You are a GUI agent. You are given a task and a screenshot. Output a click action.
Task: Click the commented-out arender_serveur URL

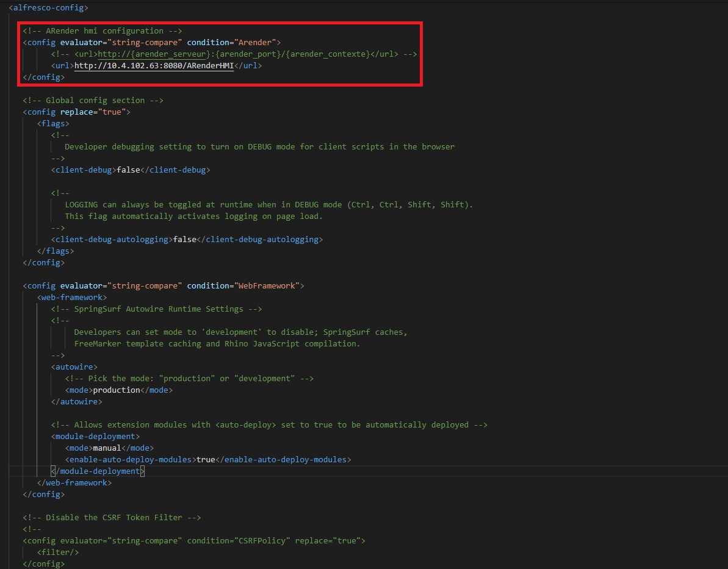coord(234,54)
